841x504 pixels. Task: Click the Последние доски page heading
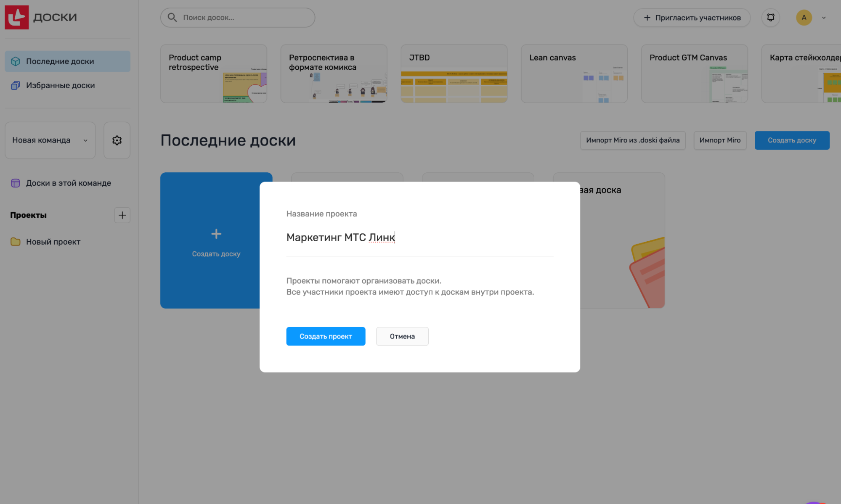[x=228, y=140]
